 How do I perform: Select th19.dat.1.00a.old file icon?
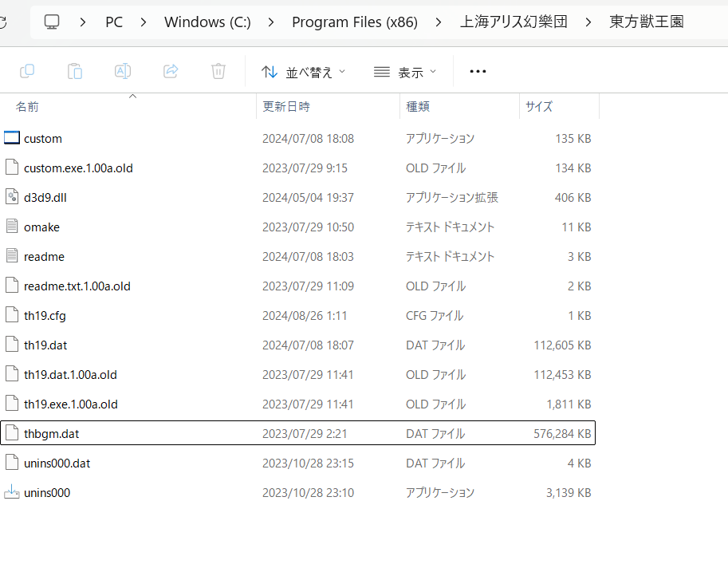coord(12,374)
